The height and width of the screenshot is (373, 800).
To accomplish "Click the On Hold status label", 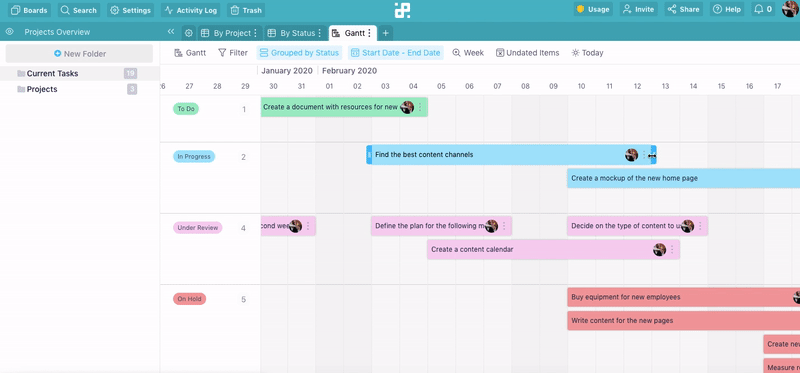I will (x=189, y=299).
